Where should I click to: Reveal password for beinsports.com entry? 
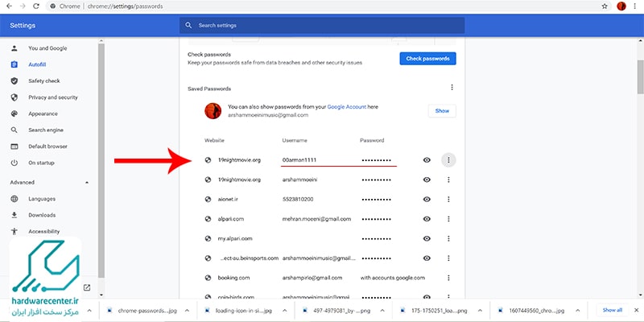[427, 258]
